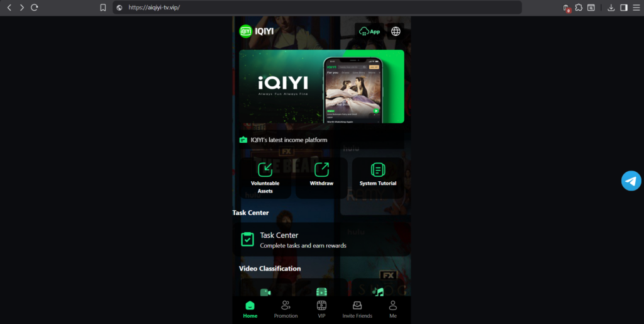This screenshot has width=644, height=324.
Task: Click the Task Center clipboard icon
Action: [x=247, y=240]
